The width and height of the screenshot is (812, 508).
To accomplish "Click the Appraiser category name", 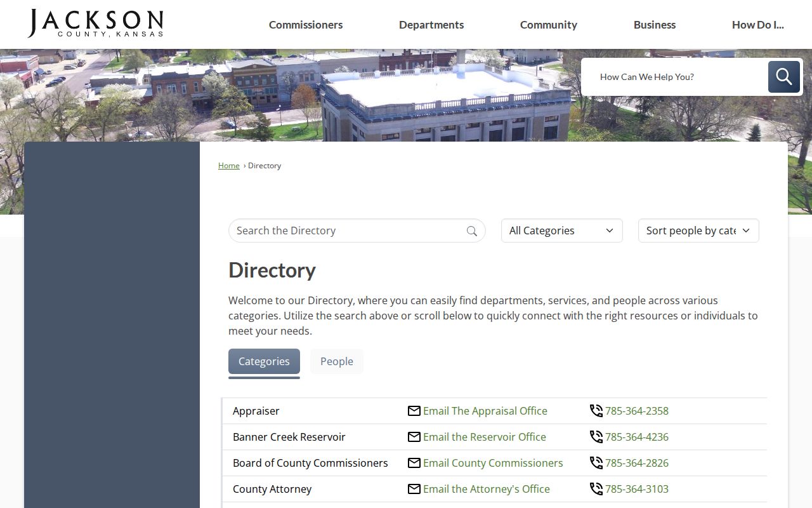I will 256,411.
